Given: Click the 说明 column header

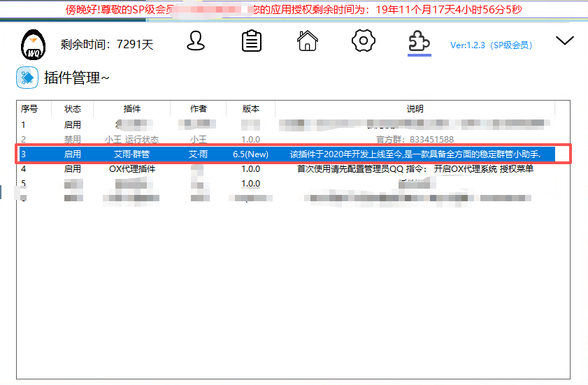Looking at the screenshot, I should coord(415,109).
